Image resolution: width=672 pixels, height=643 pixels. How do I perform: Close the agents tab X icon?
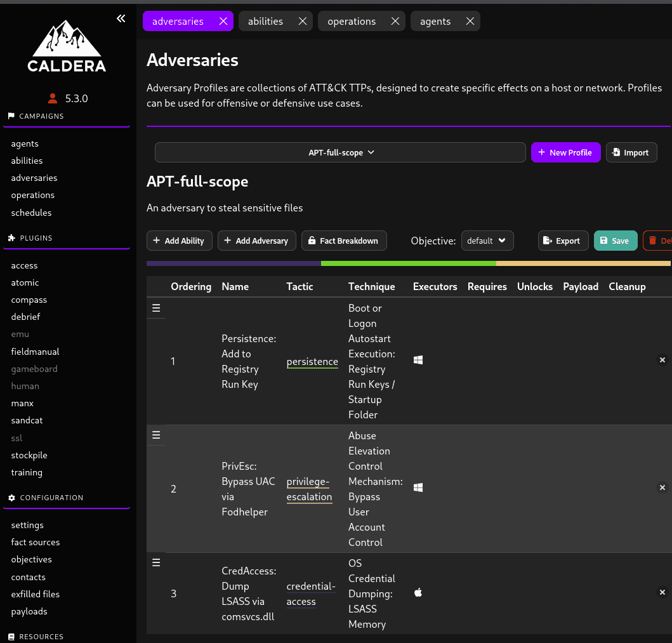click(470, 21)
